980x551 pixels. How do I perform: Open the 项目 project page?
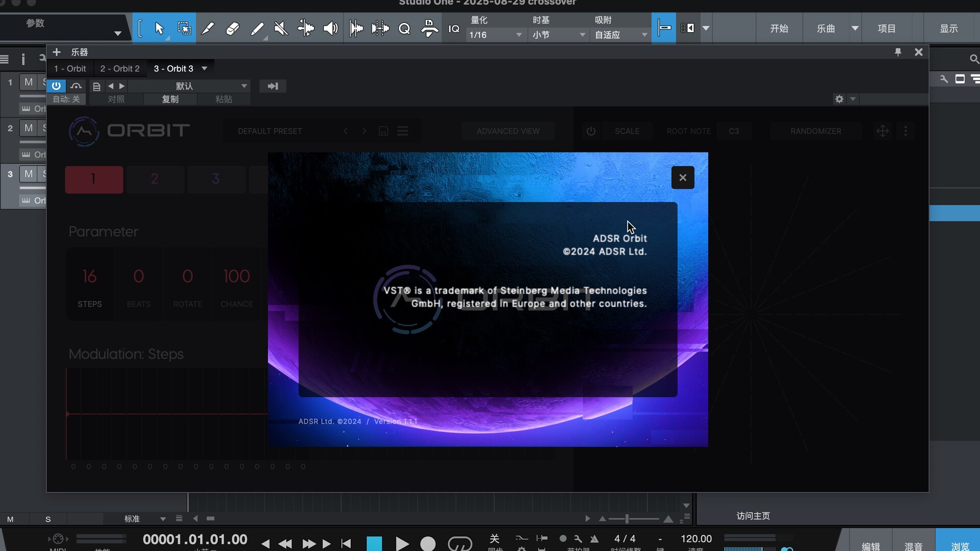tap(887, 29)
